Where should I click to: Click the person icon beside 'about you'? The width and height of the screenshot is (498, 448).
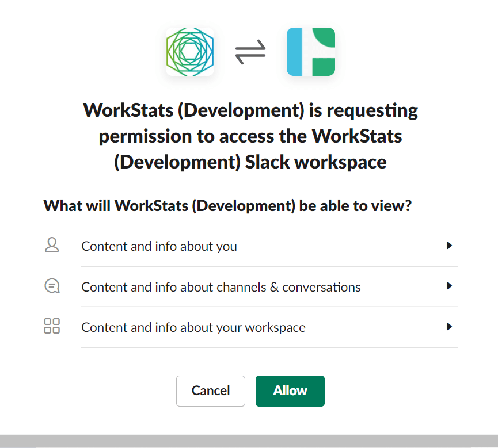pyautogui.click(x=52, y=245)
